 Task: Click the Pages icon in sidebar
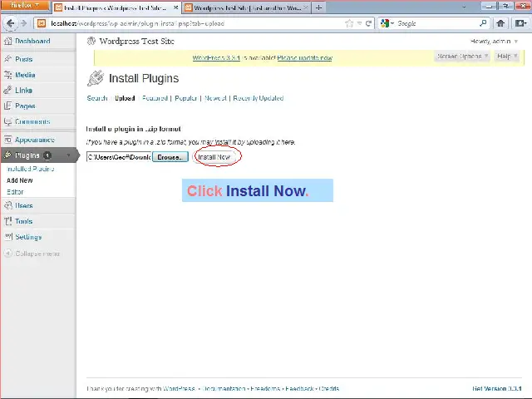7,106
